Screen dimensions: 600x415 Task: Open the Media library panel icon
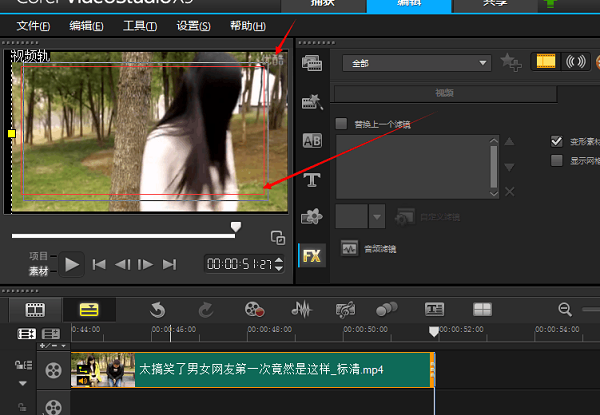click(x=312, y=63)
